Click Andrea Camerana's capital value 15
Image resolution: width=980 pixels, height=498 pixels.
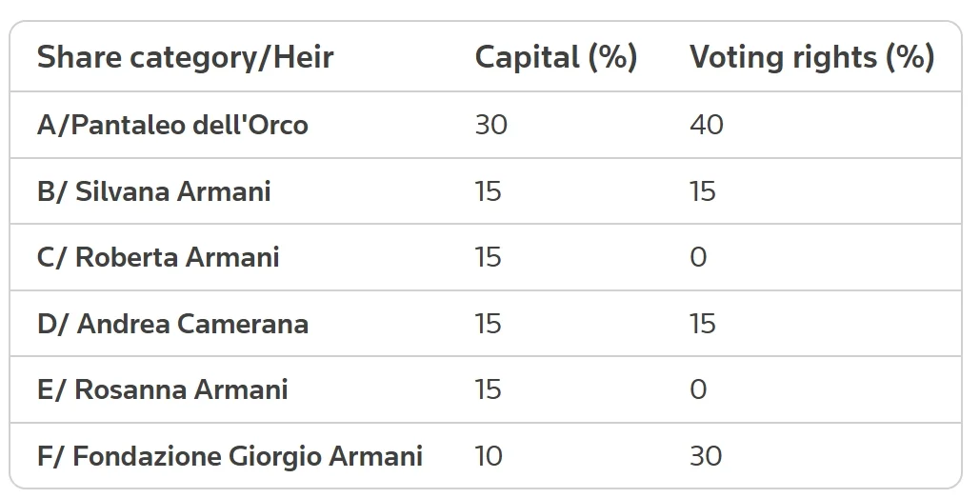click(489, 324)
